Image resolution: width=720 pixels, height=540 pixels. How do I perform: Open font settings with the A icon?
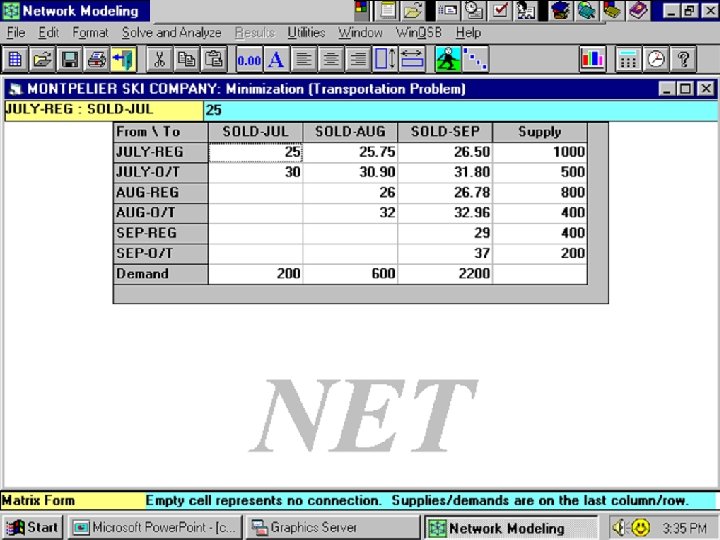click(x=276, y=59)
